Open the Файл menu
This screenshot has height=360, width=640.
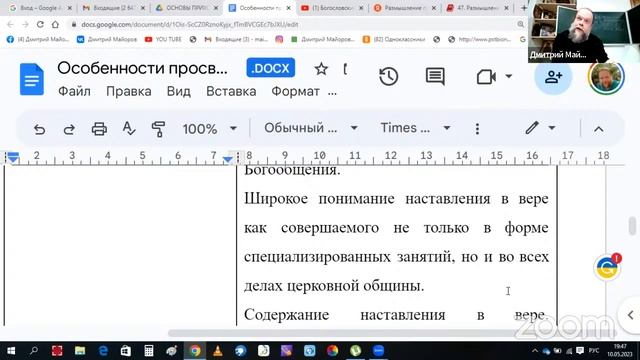[74, 91]
